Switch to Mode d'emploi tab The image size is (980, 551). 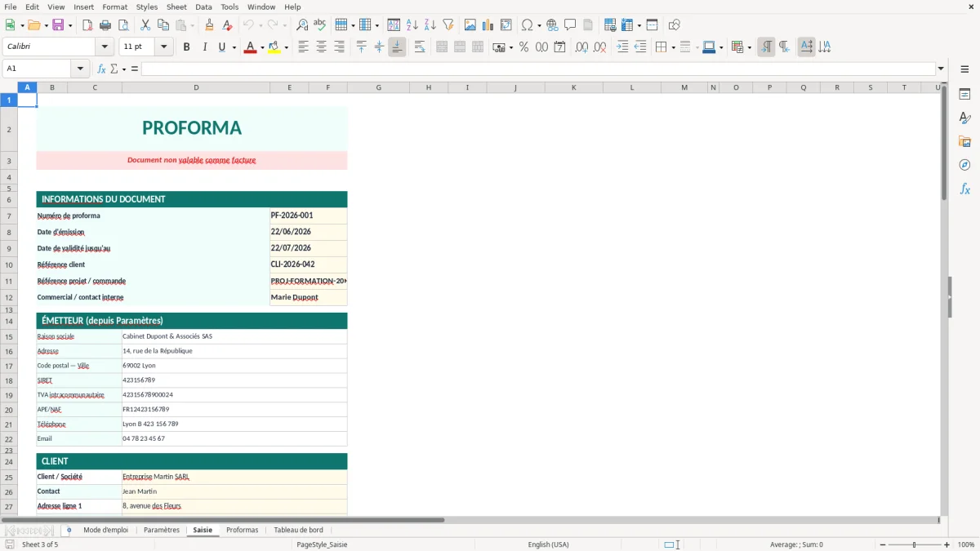pos(106,530)
